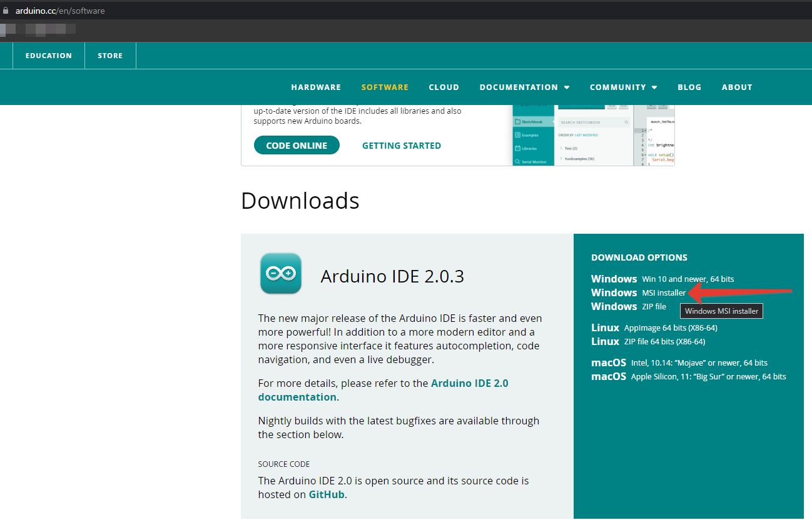Open the Arduino IDE 2.0 documentation link
Image resolution: width=812 pixels, height=530 pixels.
[383, 390]
